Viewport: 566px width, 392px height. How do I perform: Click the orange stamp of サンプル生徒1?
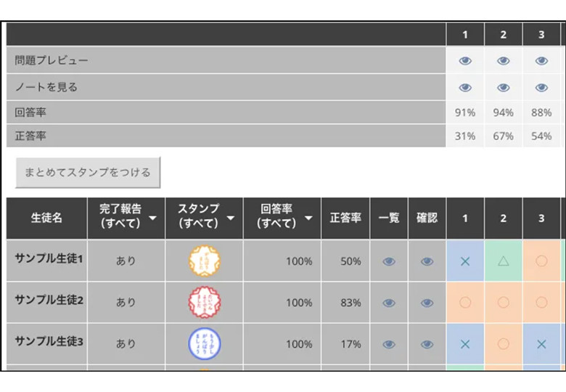pos(205,261)
